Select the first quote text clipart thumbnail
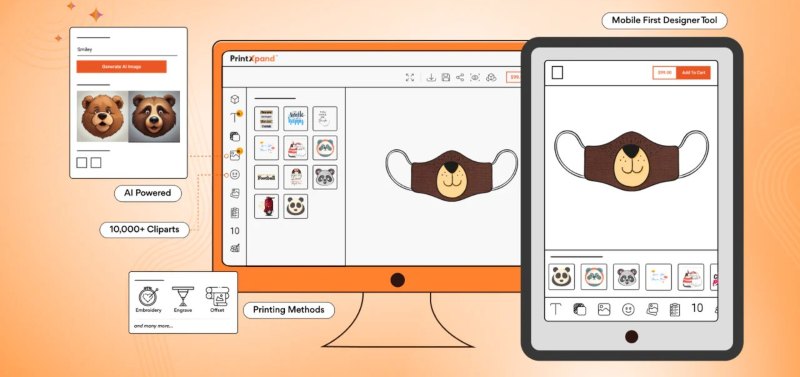 (267, 119)
